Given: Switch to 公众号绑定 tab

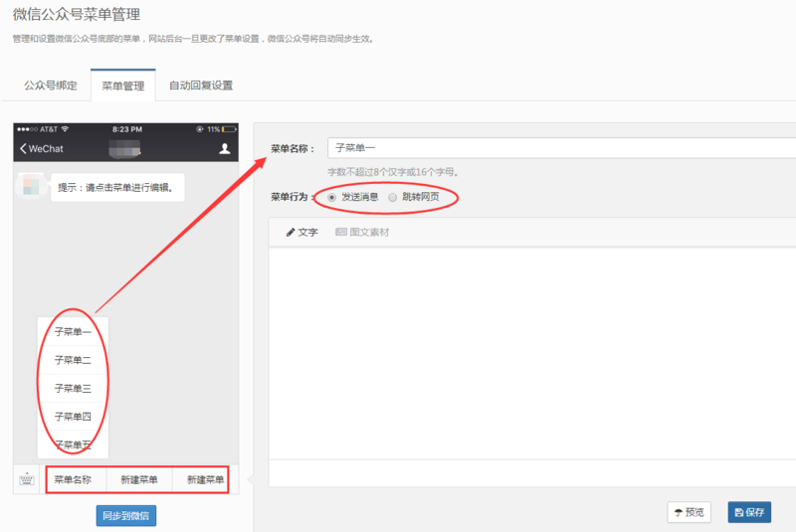Looking at the screenshot, I should click(x=51, y=86).
